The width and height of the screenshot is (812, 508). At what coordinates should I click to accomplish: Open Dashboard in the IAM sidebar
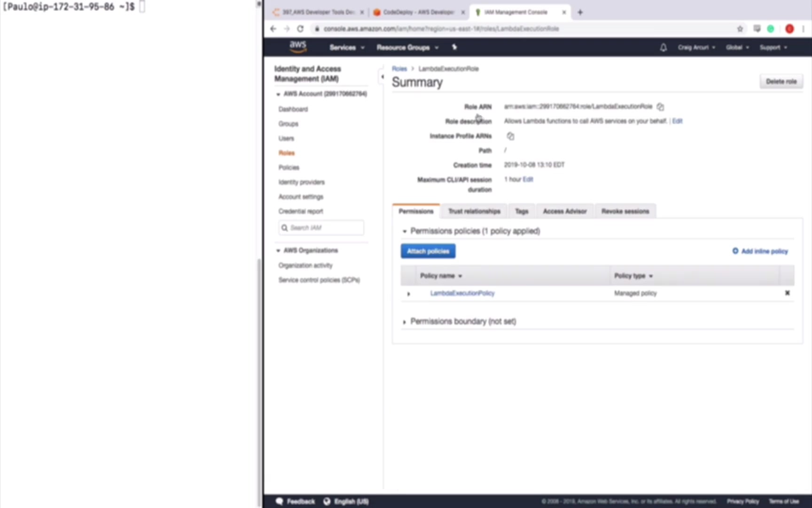(x=293, y=109)
